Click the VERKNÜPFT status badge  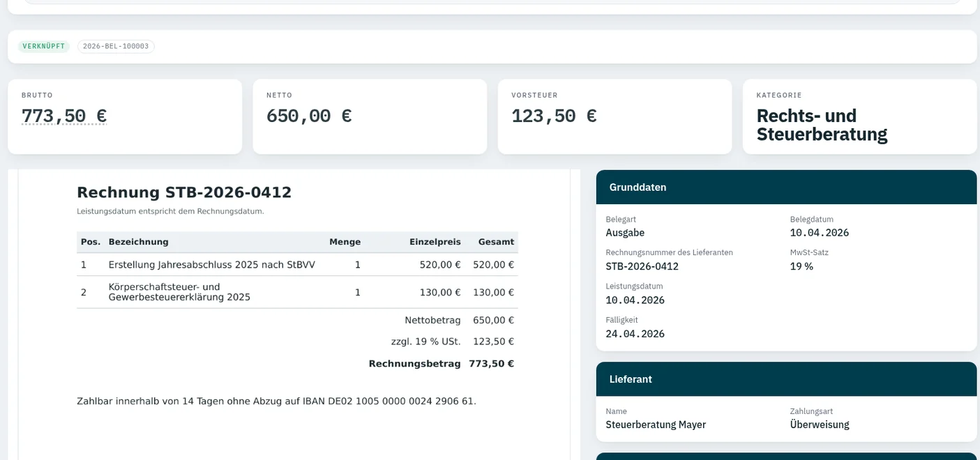pos(44,47)
